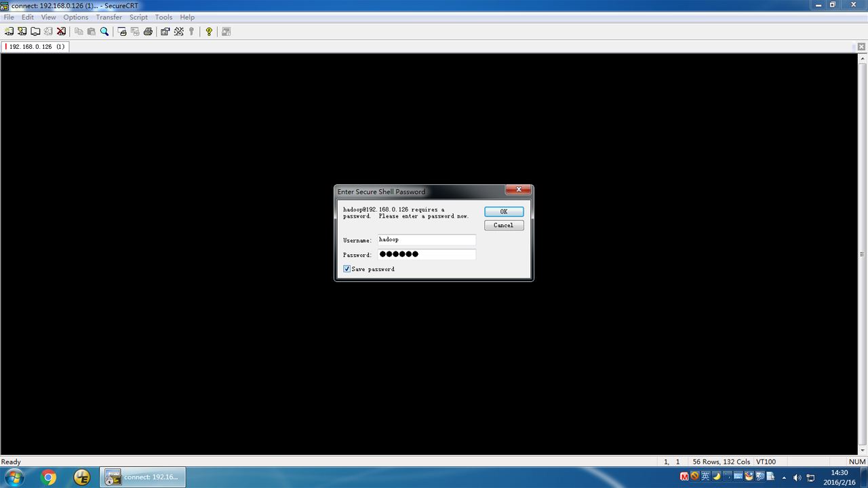
Task: Click the yellow Help question mark icon
Action: (x=209, y=31)
